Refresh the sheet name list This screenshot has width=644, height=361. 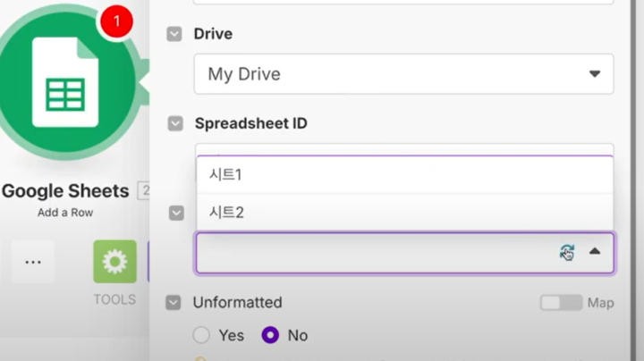point(567,253)
